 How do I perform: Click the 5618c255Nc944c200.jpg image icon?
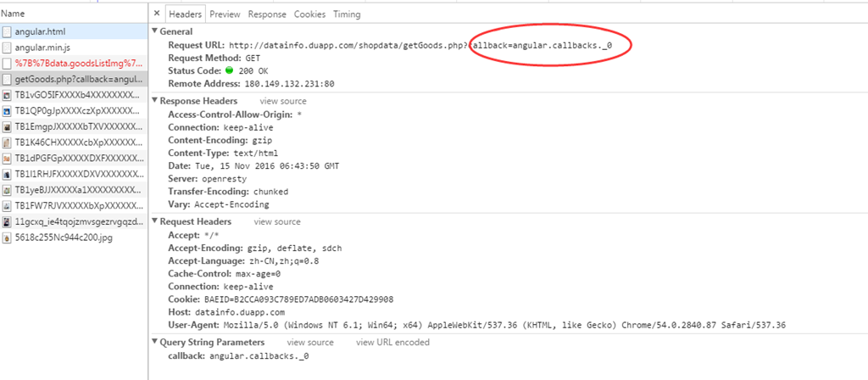coord(8,237)
